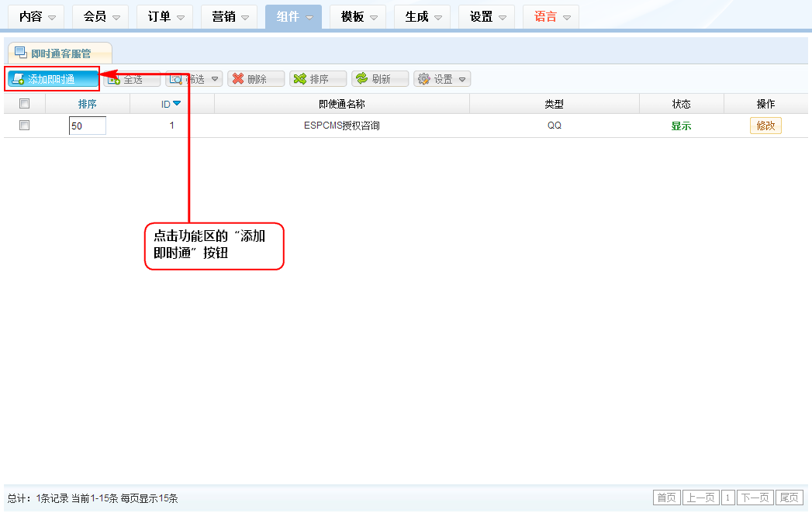This screenshot has width=812, height=513.
Task: Expand the 营销 menu dropdown
Action: (x=229, y=16)
